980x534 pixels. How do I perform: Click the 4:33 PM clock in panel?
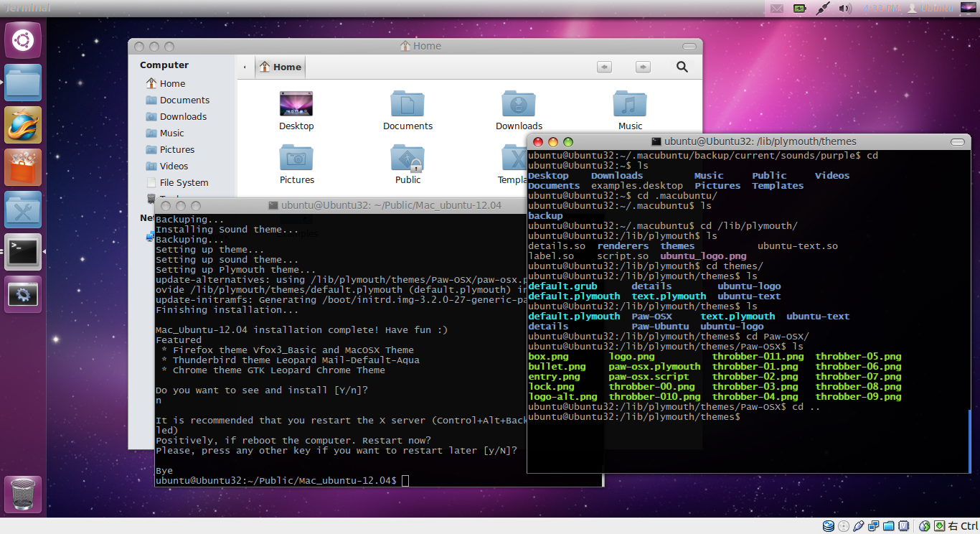click(x=882, y=9)
